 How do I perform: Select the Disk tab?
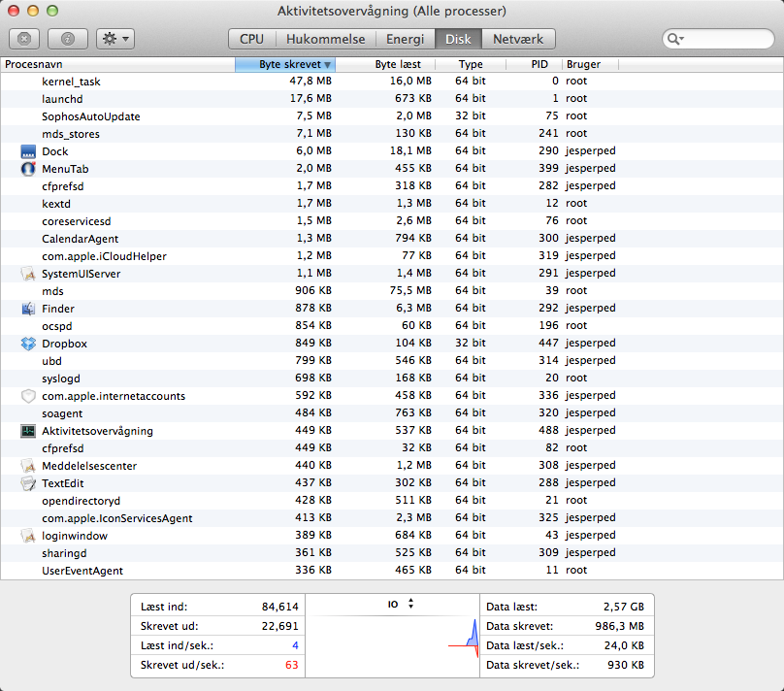tap(458, 39)
